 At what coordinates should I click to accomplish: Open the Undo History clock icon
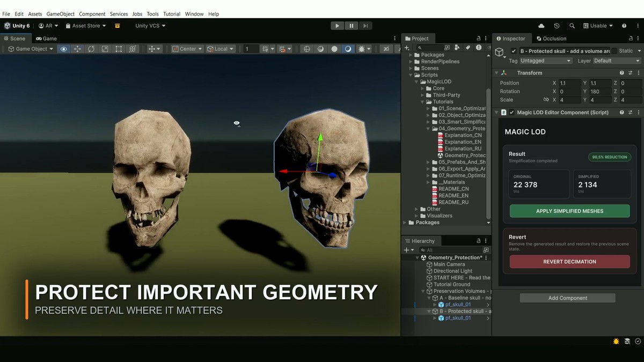click(557, 26)
